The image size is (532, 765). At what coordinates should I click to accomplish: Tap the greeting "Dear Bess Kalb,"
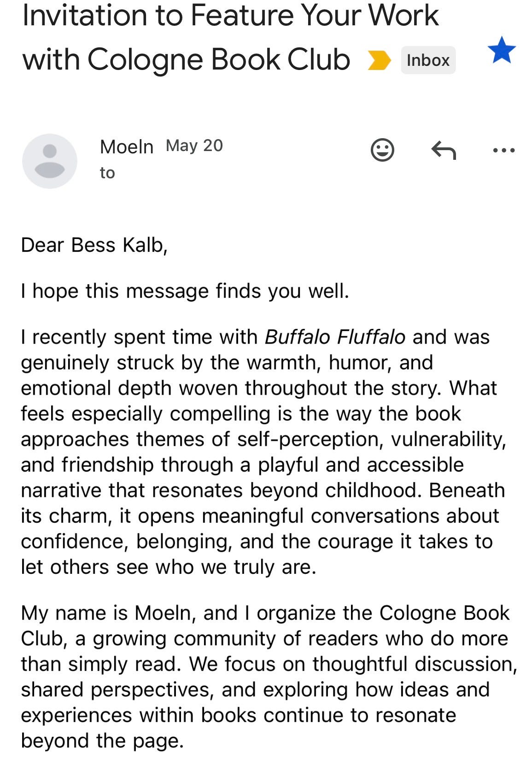click(x=94, y=245)
